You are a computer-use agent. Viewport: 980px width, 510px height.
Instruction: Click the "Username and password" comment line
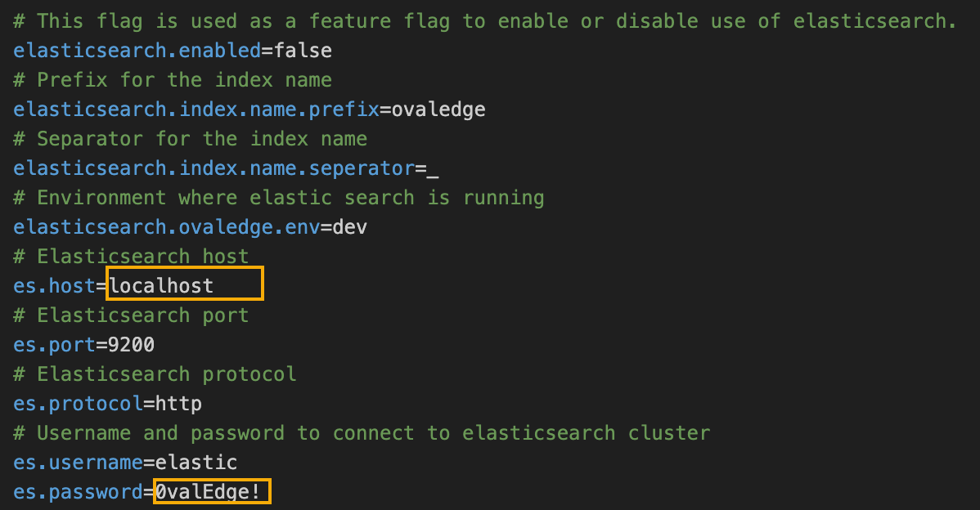coord(362,433)
